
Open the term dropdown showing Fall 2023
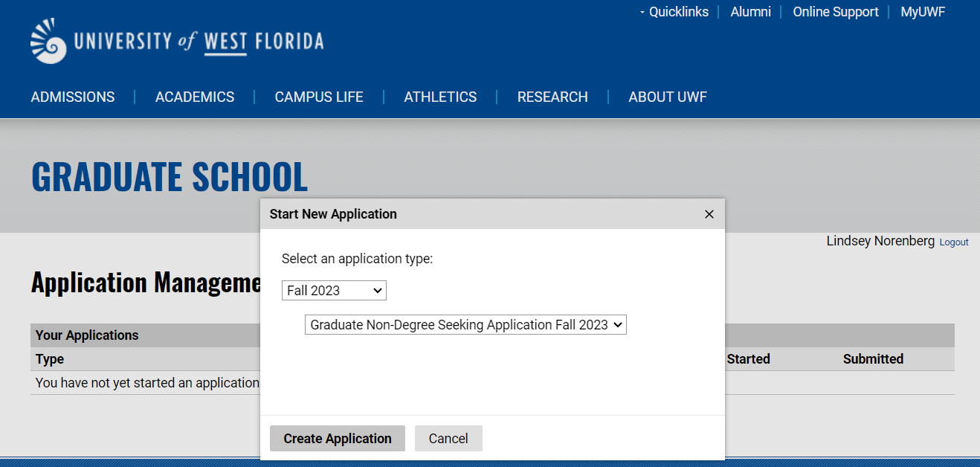334,291
